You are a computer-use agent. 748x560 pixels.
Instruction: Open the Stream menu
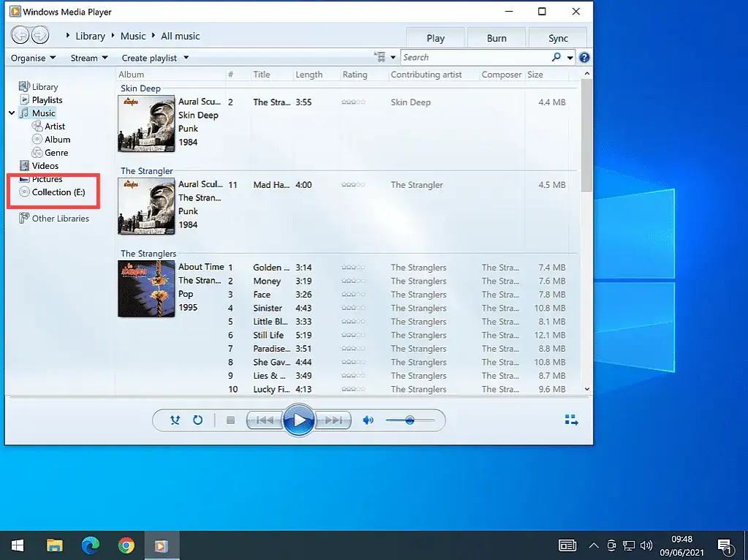coord(89,58)
